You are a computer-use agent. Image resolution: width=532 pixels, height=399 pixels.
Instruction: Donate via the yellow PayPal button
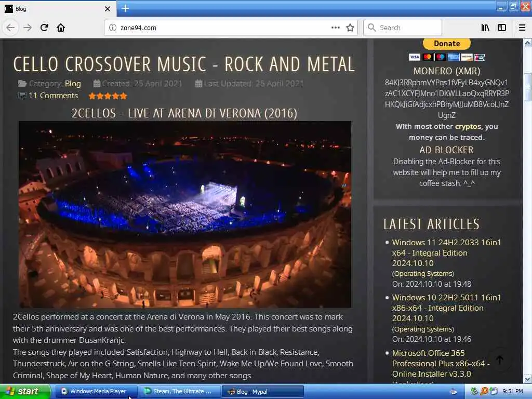pyautogui.click(x=447, y=44)
